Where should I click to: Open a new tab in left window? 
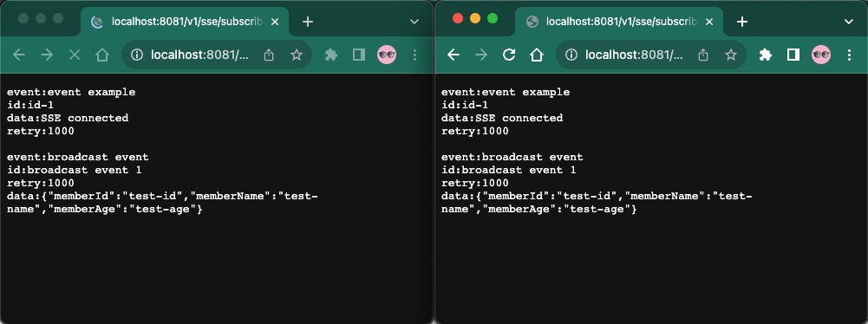308,22
